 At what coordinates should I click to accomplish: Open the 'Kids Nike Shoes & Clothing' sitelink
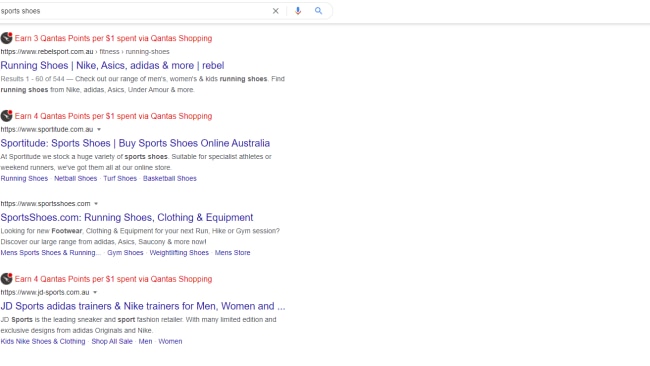(x=43, y=342)
